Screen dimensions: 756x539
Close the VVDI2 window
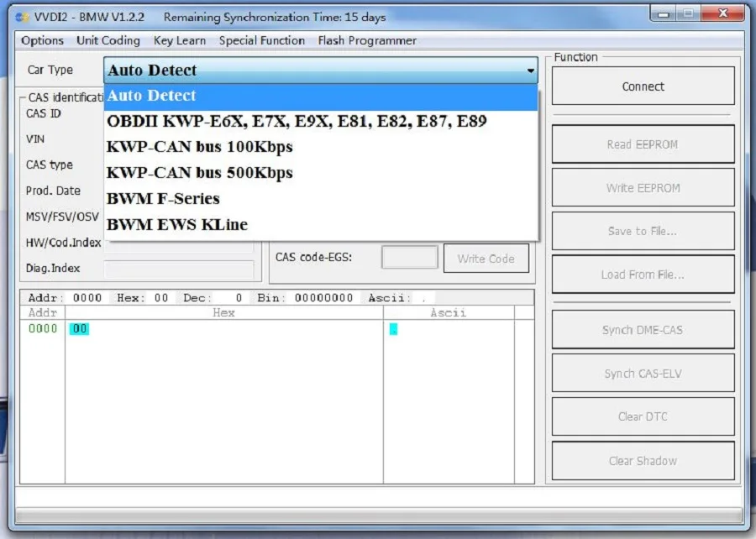point(722,14)
